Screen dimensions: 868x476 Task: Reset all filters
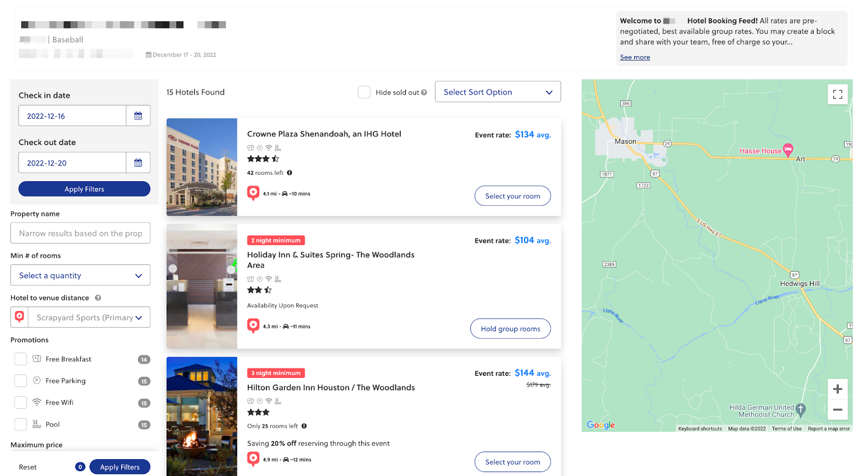coord(28,467)
